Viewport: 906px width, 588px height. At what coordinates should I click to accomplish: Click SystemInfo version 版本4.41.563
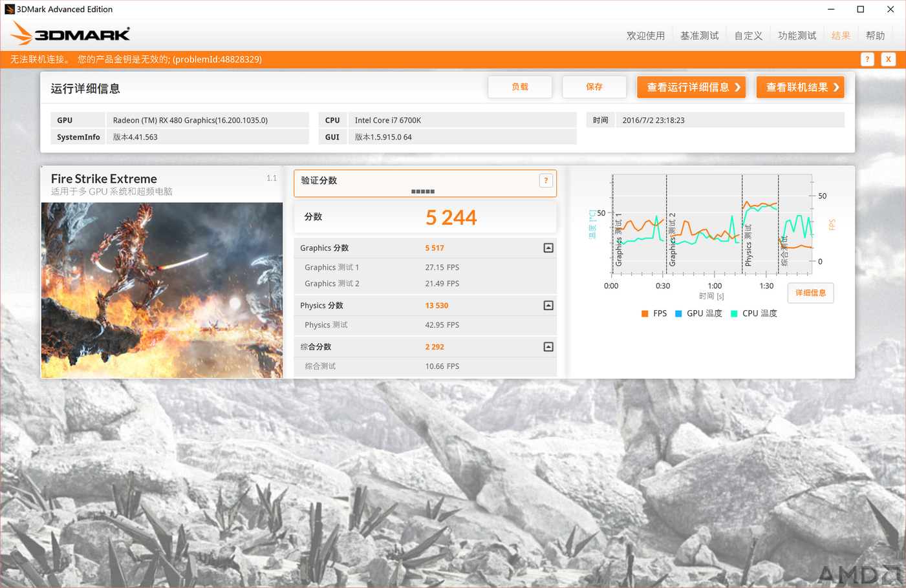point(135,137)
